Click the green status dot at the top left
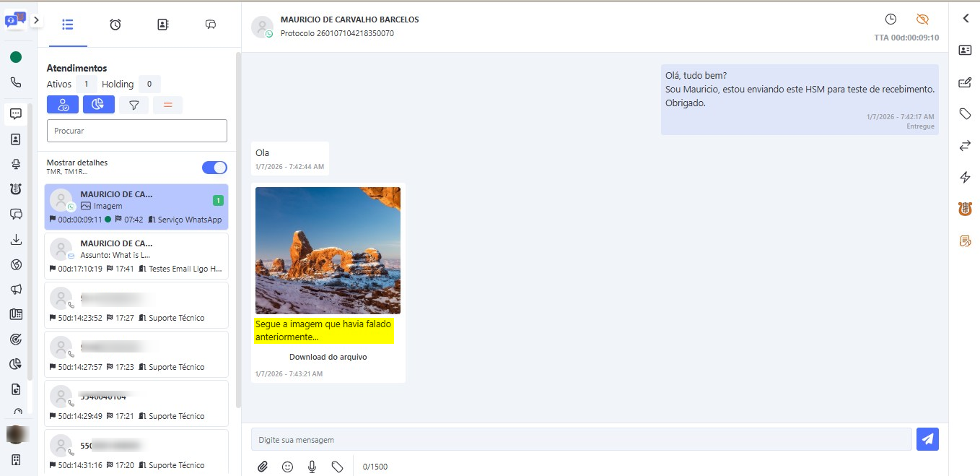Viewport: 980px width, 476px height. pos(16,56)
